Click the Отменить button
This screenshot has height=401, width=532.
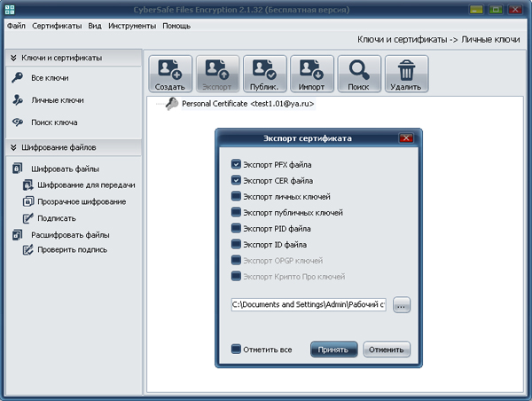coord(387,350)
